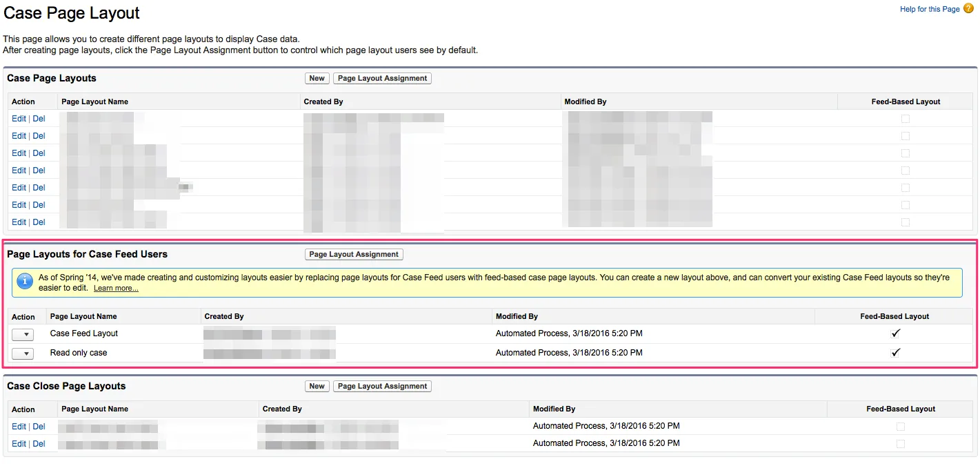Open the action dropdown for Case Feed Layout
The height and width of the screenshot is (466, 980).
pyautogui.click(x=23, y=334)
